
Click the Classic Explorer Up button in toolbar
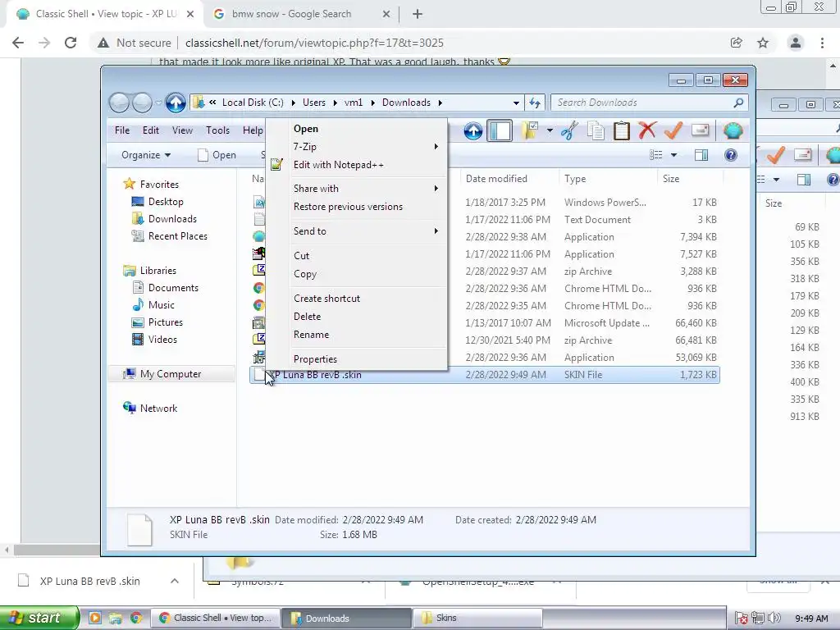[x=472, y=130]
